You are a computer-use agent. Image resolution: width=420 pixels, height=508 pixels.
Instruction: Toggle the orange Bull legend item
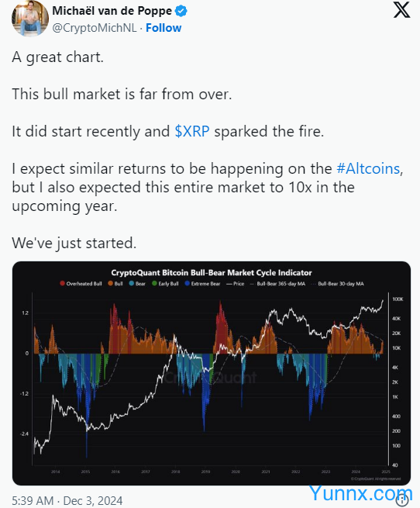tap(115, 284)
